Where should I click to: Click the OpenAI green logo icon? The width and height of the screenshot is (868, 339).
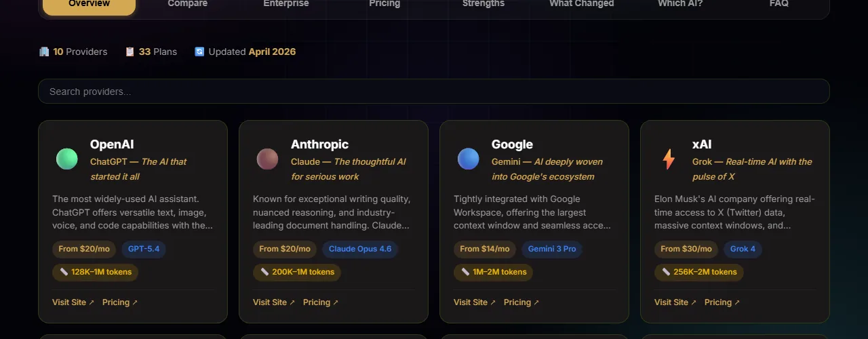point(66,159)
